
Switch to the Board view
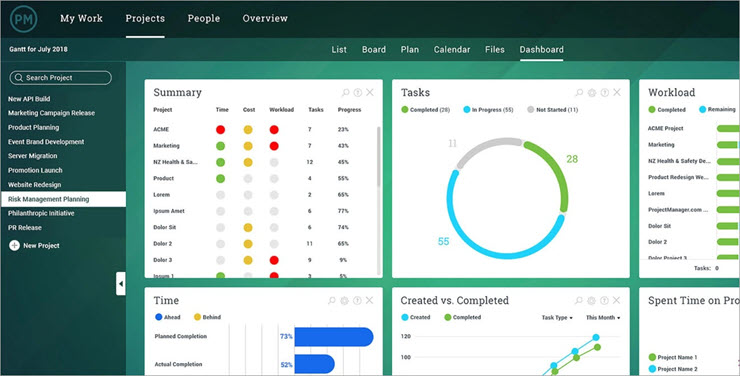click(x=374, y=50)
